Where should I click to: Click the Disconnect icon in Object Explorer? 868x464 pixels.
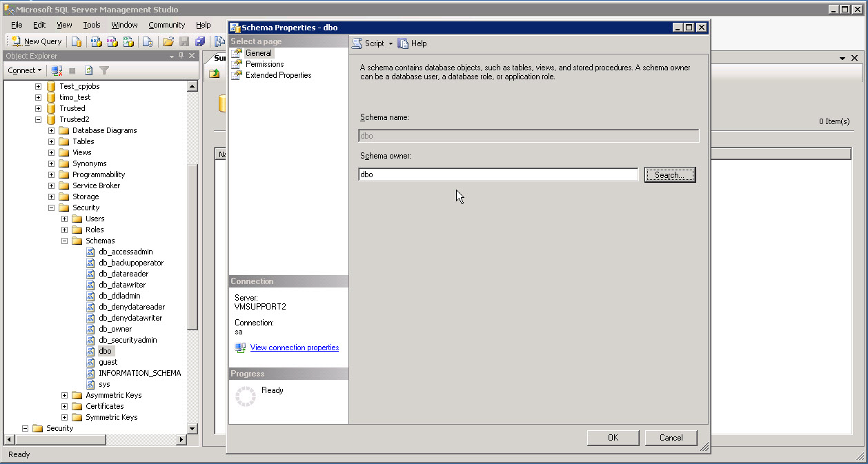coord(57,70)
